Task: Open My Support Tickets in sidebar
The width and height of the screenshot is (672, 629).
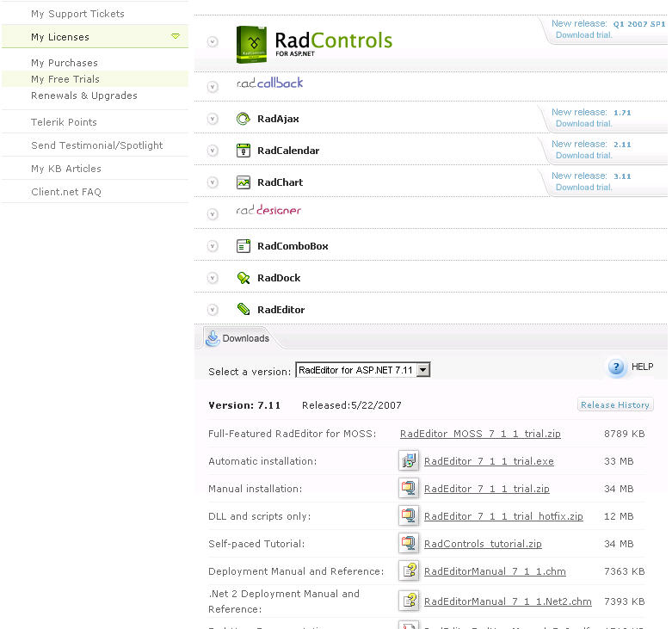Action: pyautogui.click(x=77, y=14)
